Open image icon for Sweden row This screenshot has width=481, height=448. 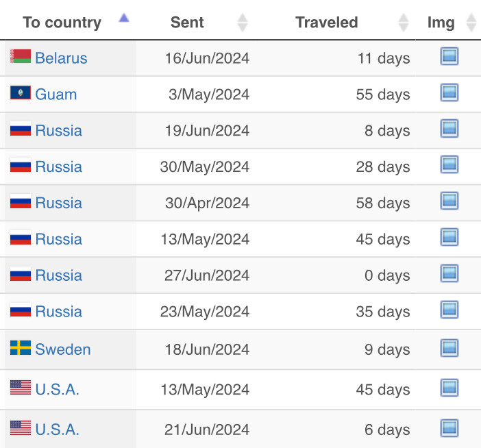[449, 349]
